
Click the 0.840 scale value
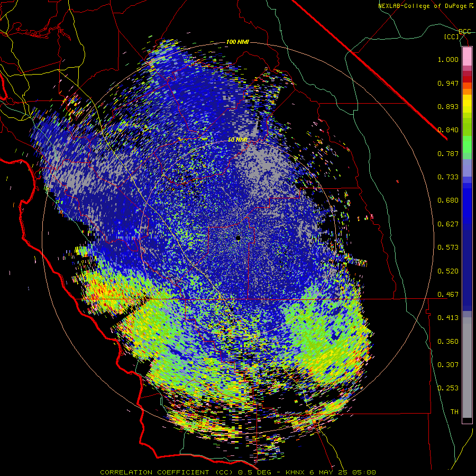448,130
